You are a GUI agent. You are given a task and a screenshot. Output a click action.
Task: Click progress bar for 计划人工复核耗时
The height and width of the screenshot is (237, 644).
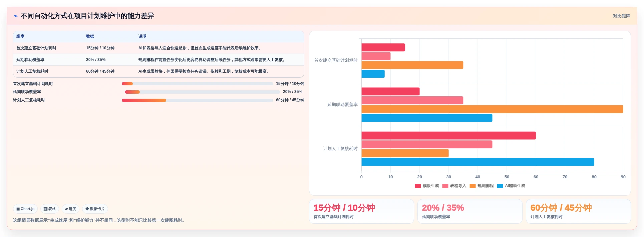coord(198,100)
